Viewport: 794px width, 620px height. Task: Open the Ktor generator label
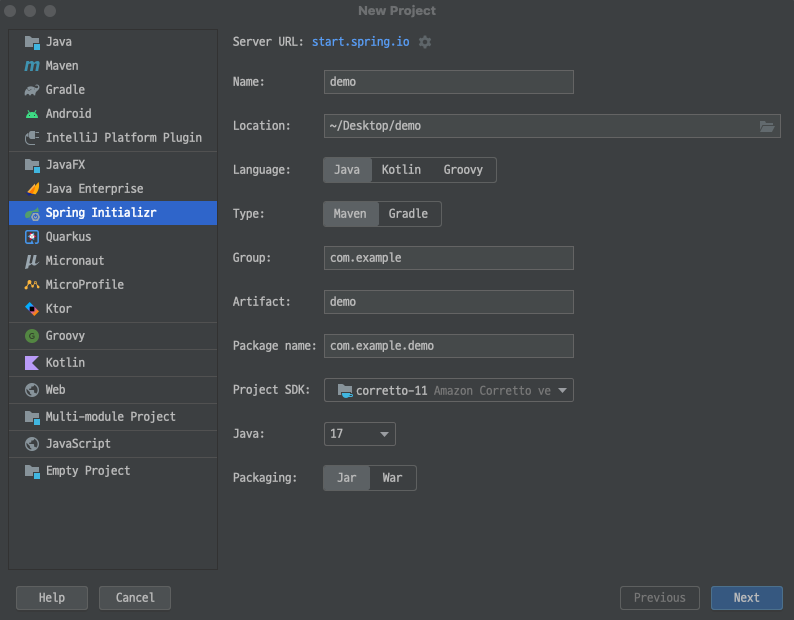(x=59, y=309)
